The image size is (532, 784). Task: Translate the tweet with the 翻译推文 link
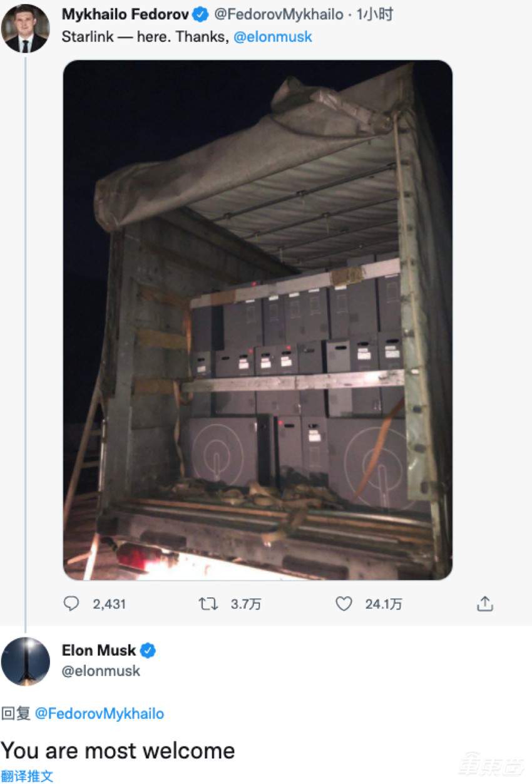[x=27, y=776]
